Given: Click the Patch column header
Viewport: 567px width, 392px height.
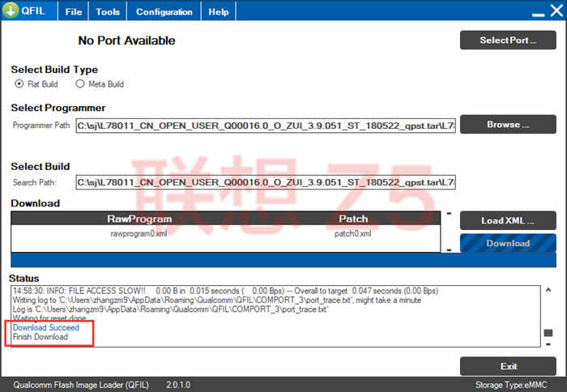Looking at the screenshot, I should click(x=353, y=219).
